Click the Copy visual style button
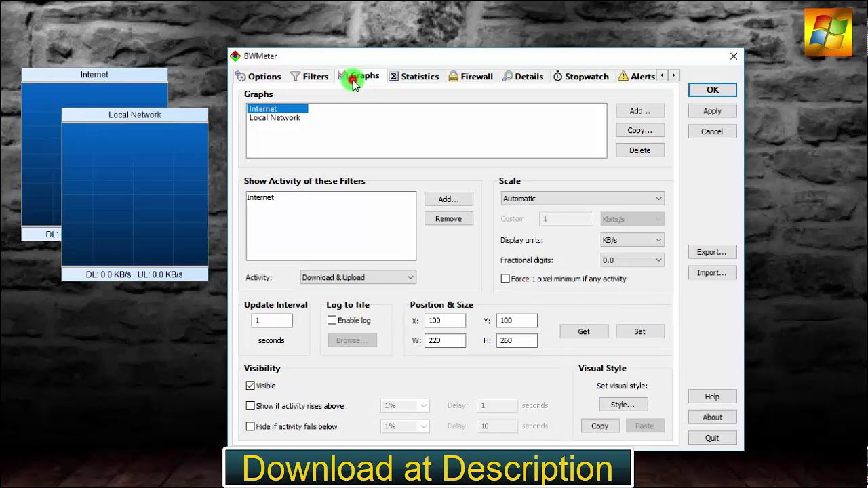868x488 pixels. (600, 426)
